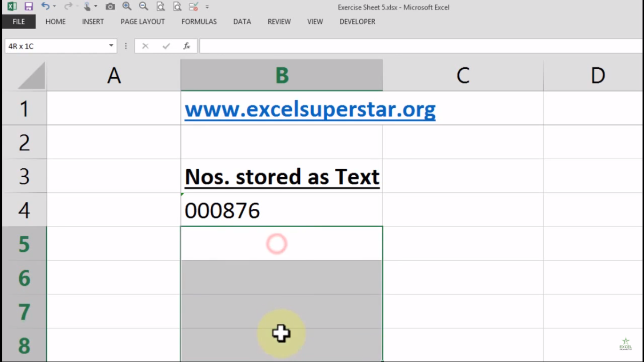Select the 'Nos. stored as Text' cell

(281, 176)
